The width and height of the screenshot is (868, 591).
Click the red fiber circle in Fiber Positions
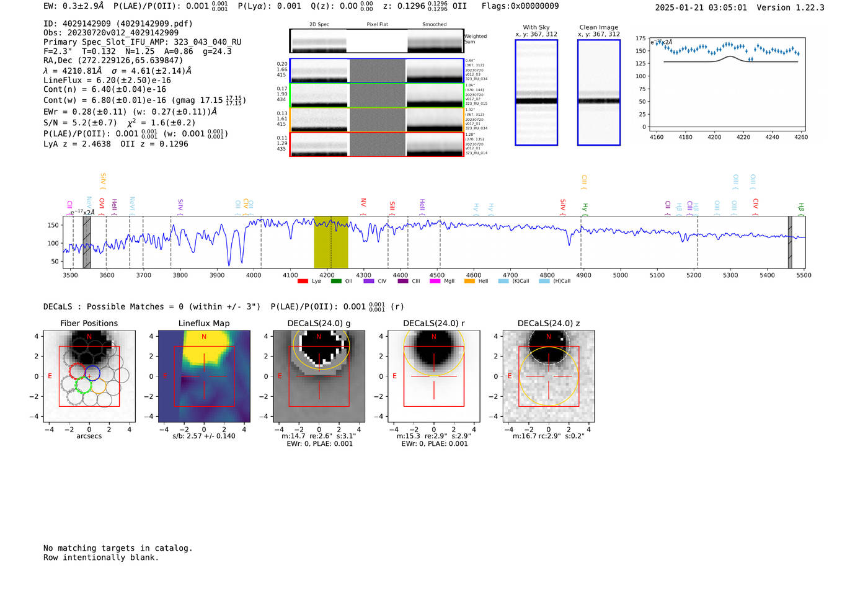click(x=77, y=372)
